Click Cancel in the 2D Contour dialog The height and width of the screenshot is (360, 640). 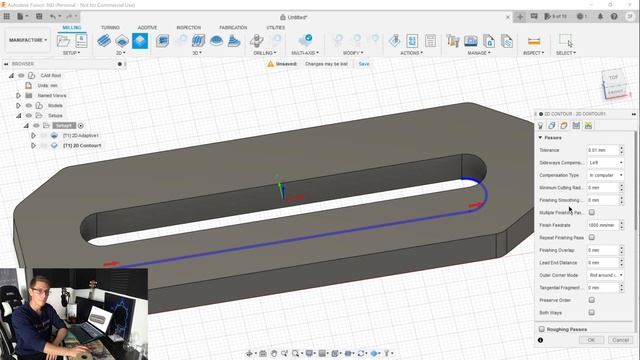pos(620,340)
